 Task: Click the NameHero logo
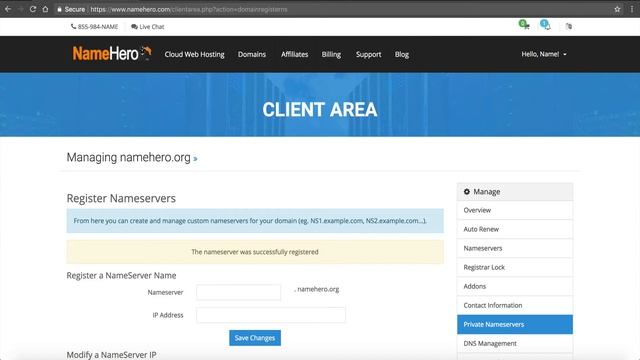pos(112,53)
